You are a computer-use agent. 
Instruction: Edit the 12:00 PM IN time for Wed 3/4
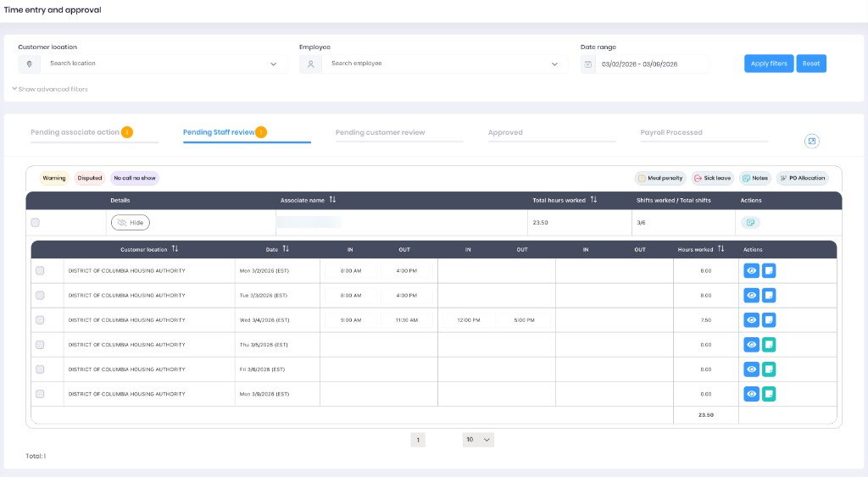pos(469,320)
